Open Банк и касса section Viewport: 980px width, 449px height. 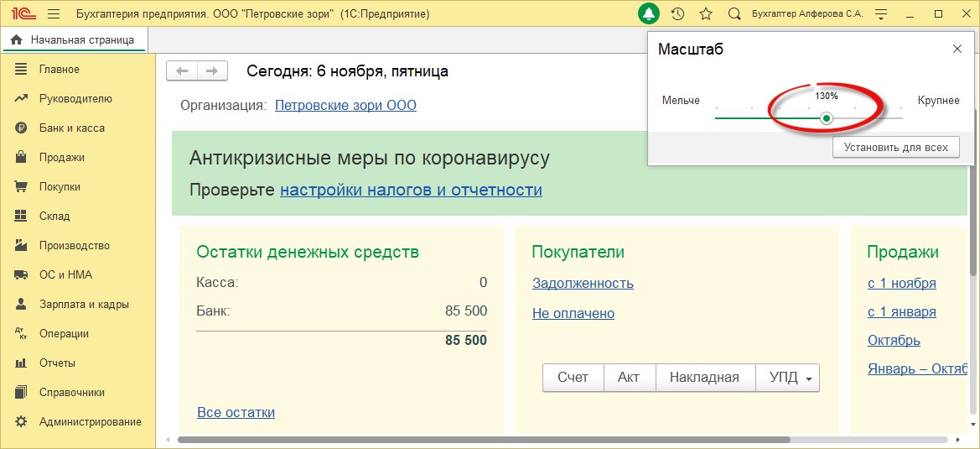(71, 128)
